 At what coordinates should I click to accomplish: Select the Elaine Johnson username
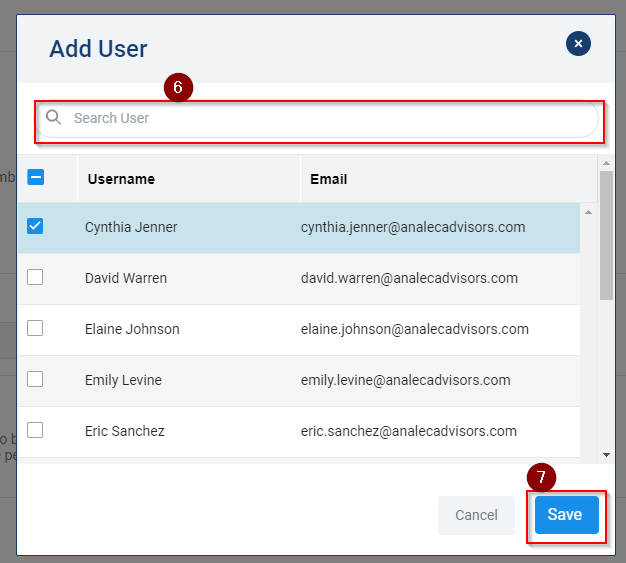pos(132,329)
